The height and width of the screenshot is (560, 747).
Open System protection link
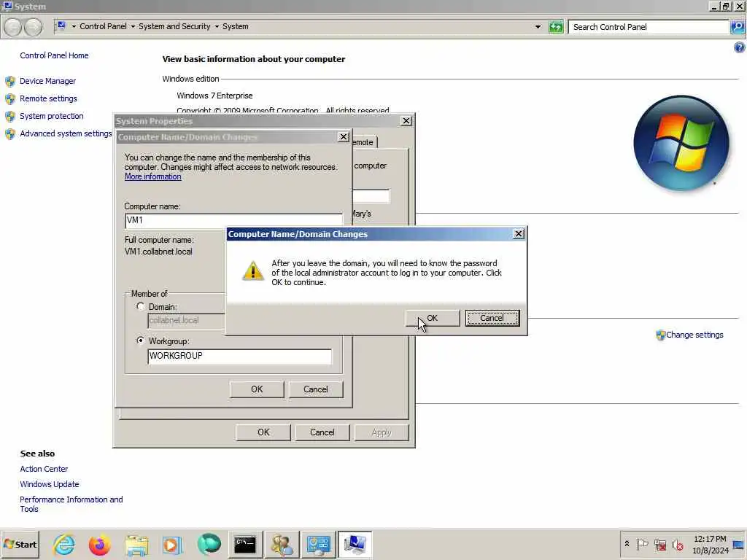(52, 116)
